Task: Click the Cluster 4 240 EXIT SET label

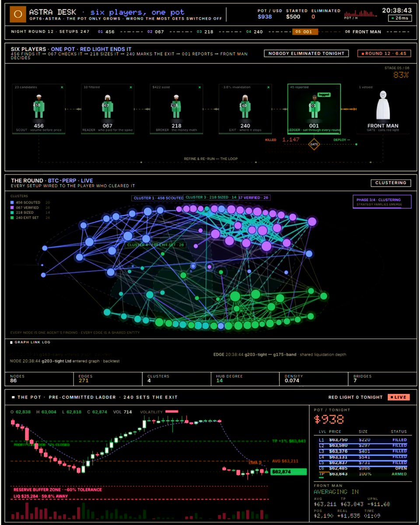Action: coord(156,245)
